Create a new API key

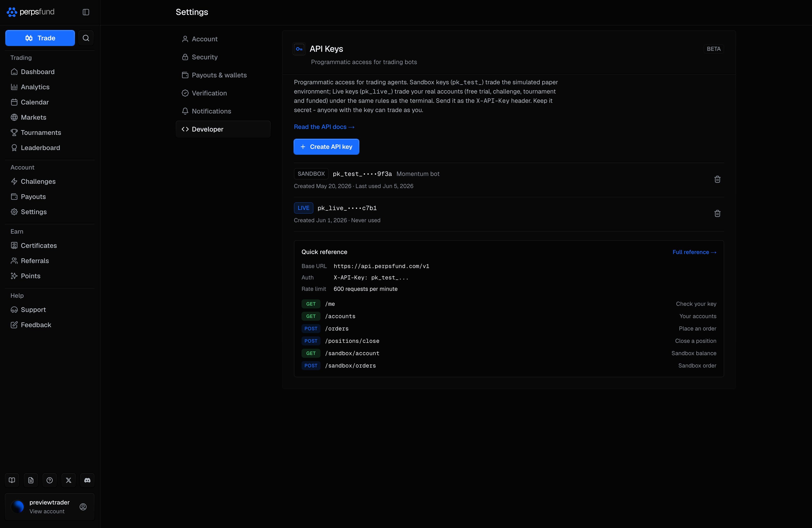click(x=326, y=147)
